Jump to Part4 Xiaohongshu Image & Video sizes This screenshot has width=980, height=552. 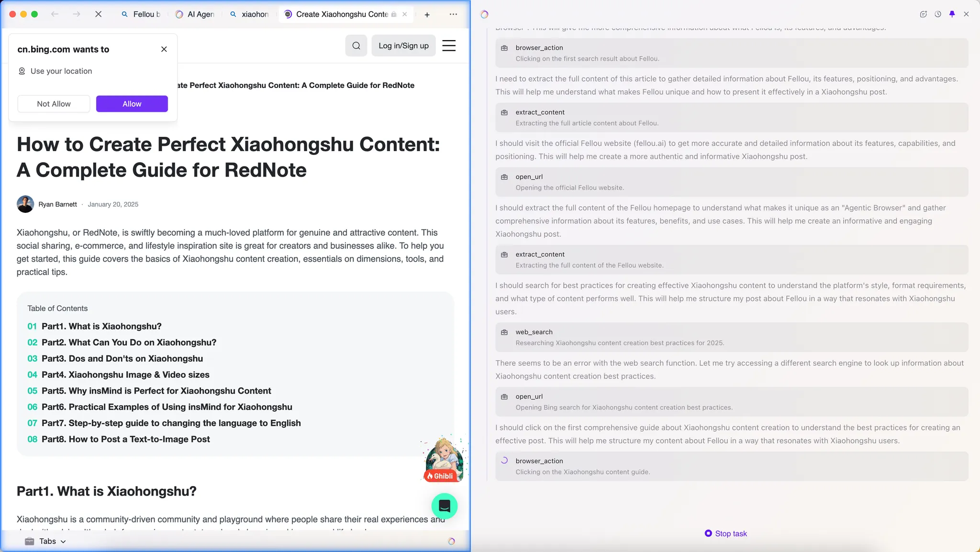(x=125, y=375)
